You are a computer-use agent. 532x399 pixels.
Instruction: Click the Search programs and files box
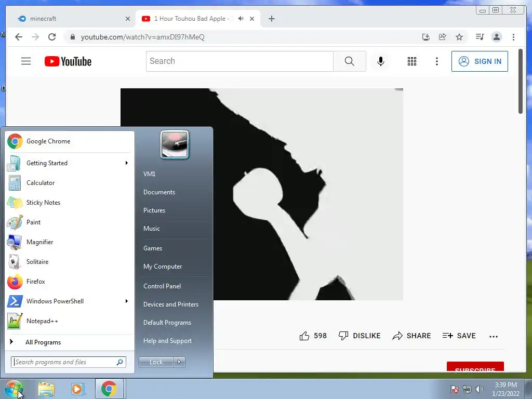69,362
